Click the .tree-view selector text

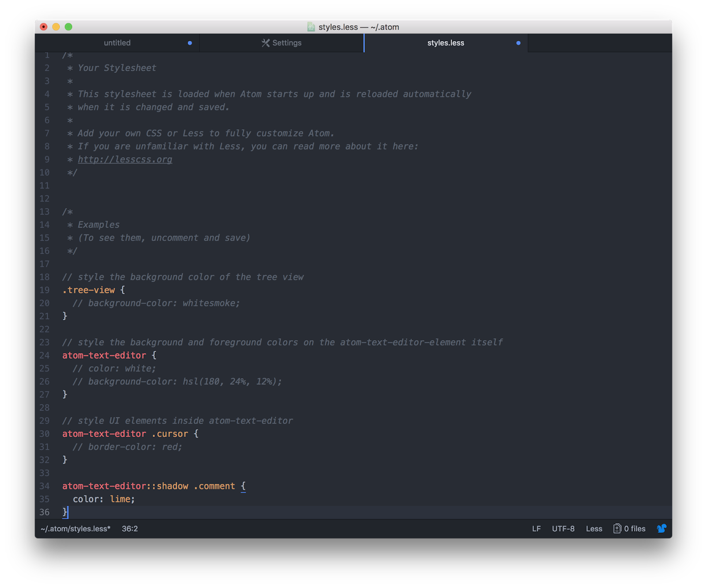coord(89,290)
